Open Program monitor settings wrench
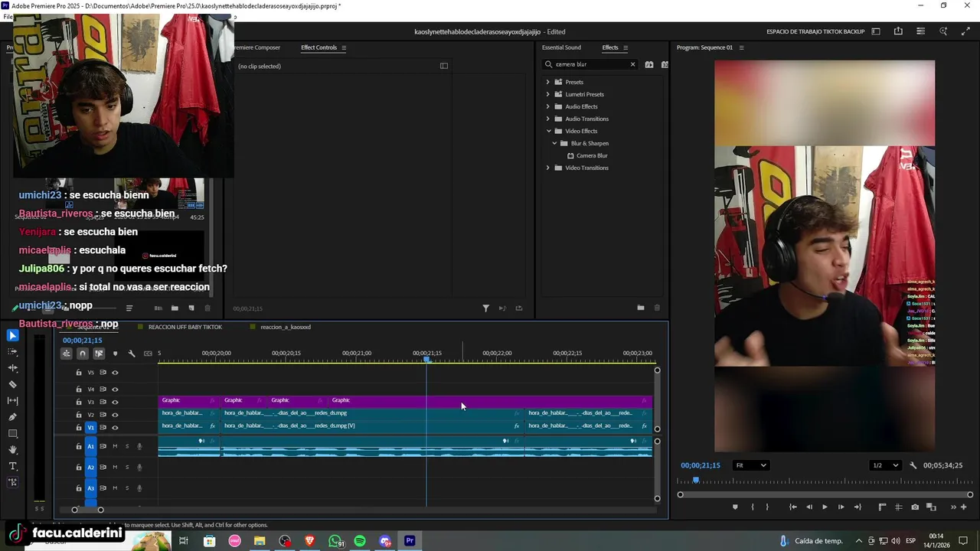980x551 pixels. click(x=913, y=465)
